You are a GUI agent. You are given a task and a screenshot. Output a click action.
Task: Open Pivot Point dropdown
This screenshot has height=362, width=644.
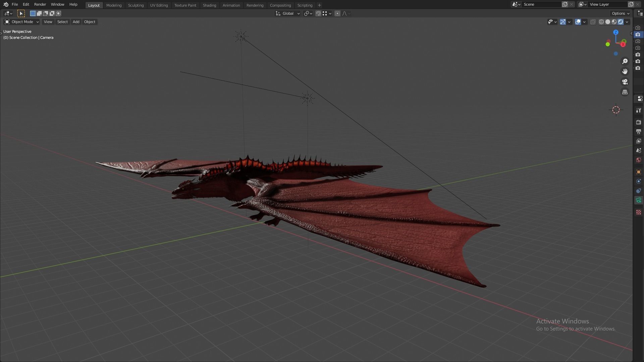[308, 13]
